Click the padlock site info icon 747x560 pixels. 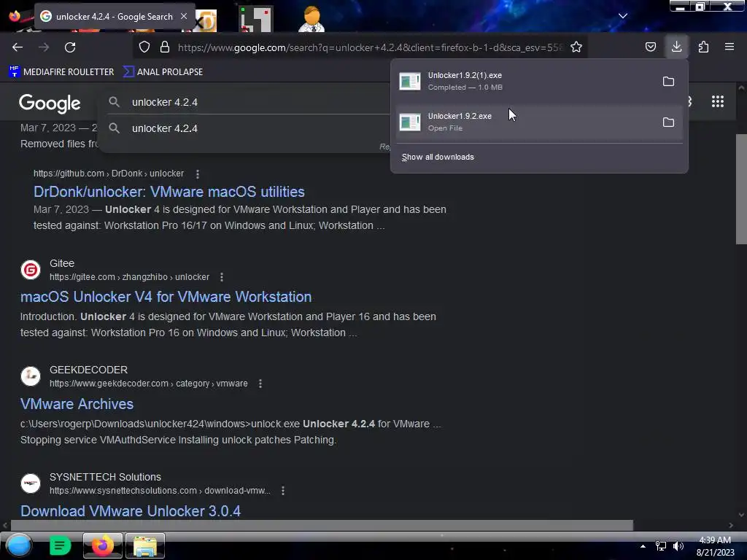165,47
